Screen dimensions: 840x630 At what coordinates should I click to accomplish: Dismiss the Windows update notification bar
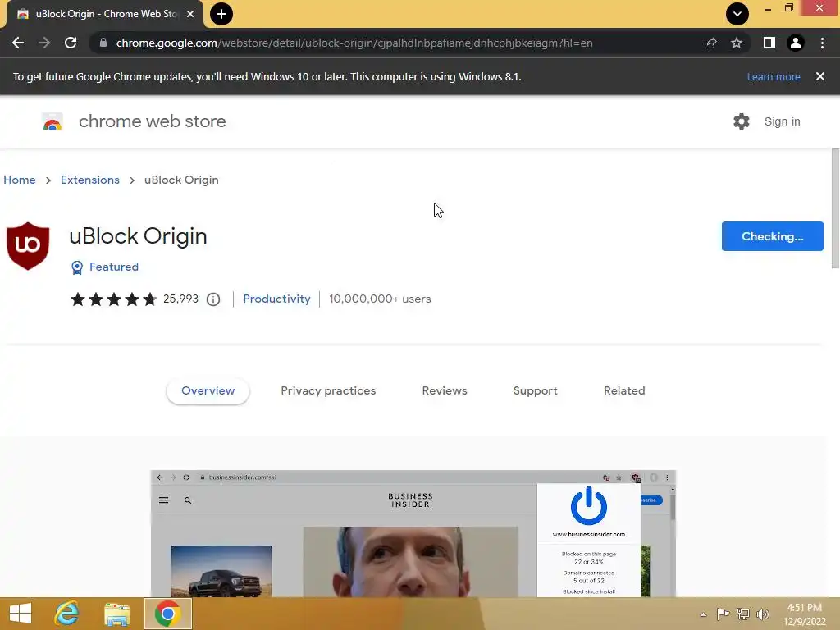pyautogui.click(x=819, y=76)
